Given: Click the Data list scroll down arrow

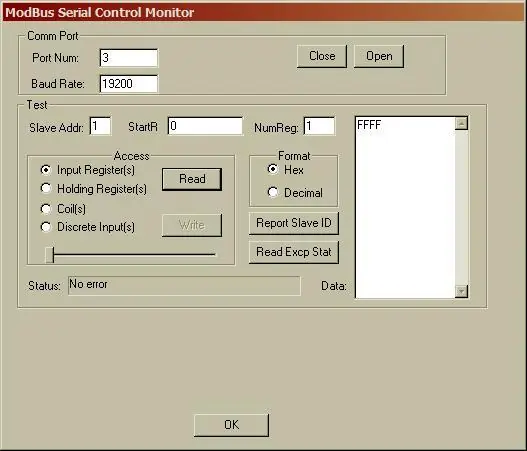Looking at the screenshot, I should pos(461,291).
